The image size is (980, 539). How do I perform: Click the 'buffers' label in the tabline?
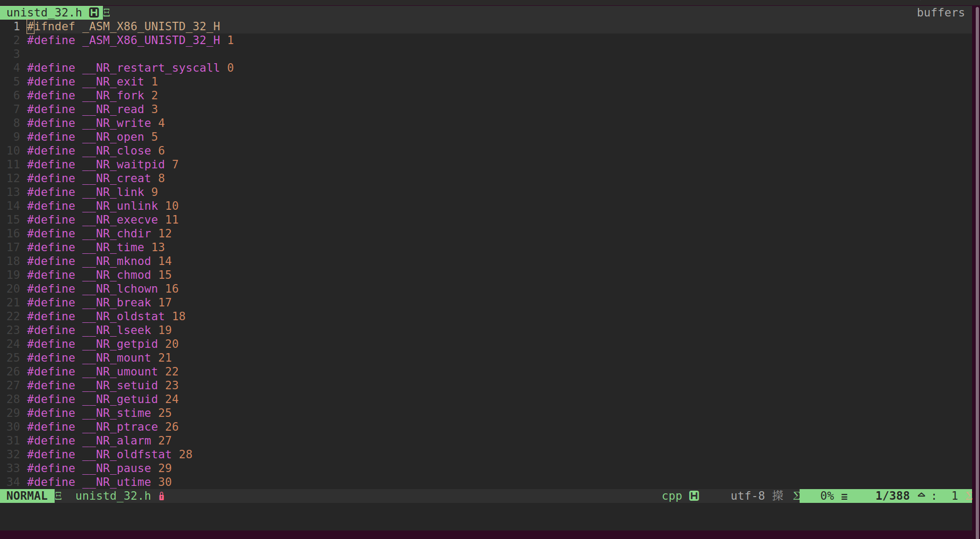941,12
